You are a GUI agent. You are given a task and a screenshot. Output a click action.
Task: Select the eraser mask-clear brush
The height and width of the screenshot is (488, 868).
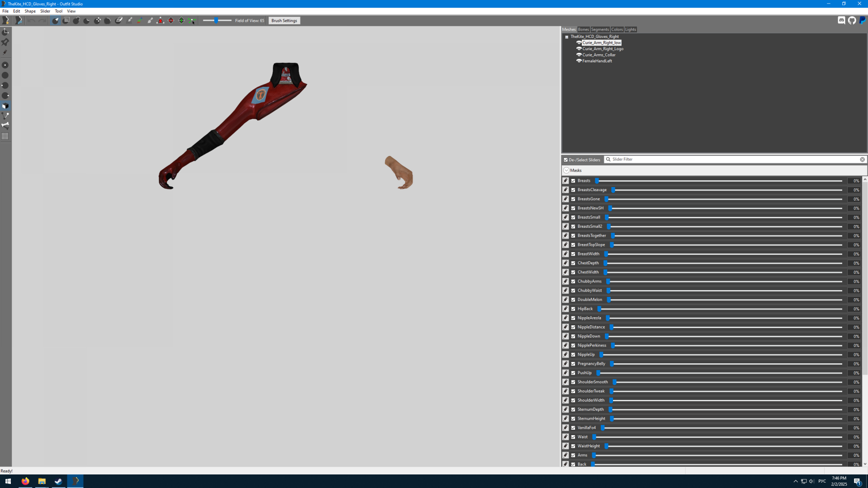pyautogui.click(x=119, y=20)
